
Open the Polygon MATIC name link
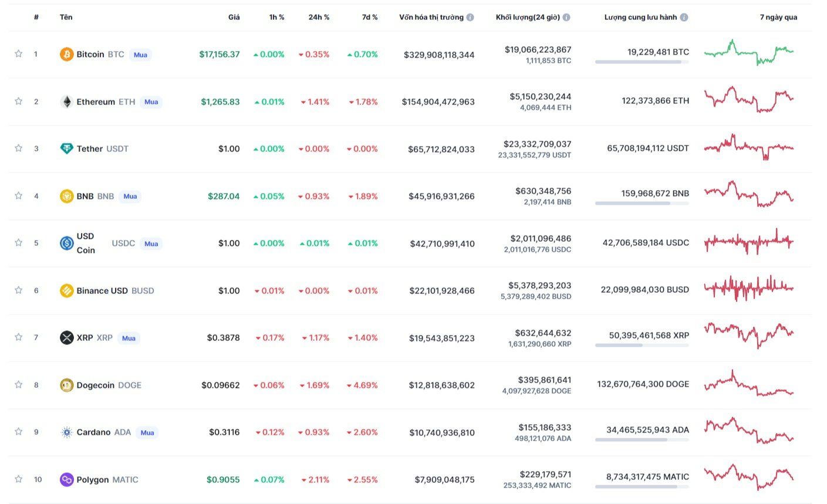(x=107, y=479)
